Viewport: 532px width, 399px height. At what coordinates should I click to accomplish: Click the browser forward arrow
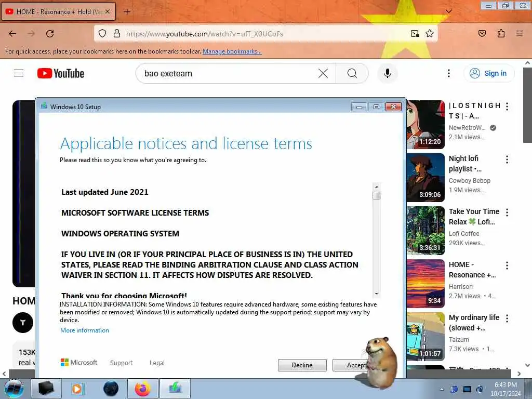click(x=31, y=34)
